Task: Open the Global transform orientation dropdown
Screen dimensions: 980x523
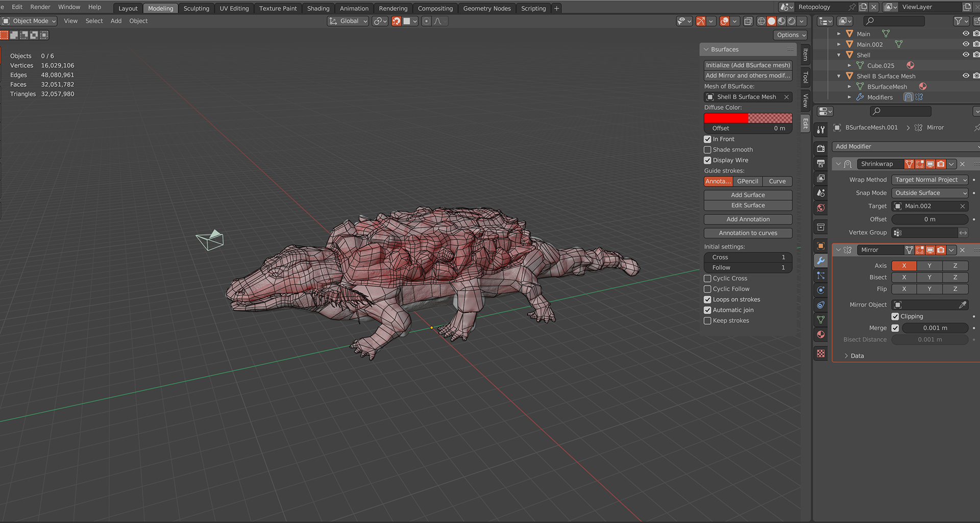Action: point(348,21)
